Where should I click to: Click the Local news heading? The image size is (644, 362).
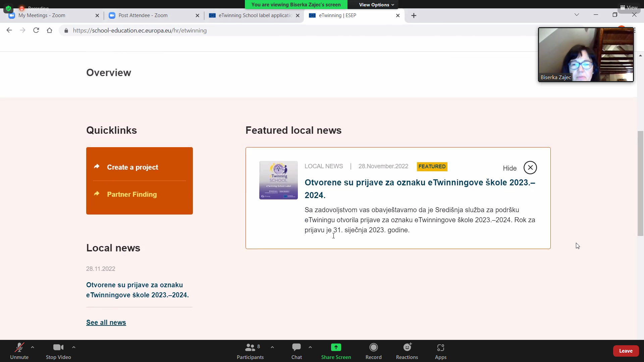tap(113, 248)
